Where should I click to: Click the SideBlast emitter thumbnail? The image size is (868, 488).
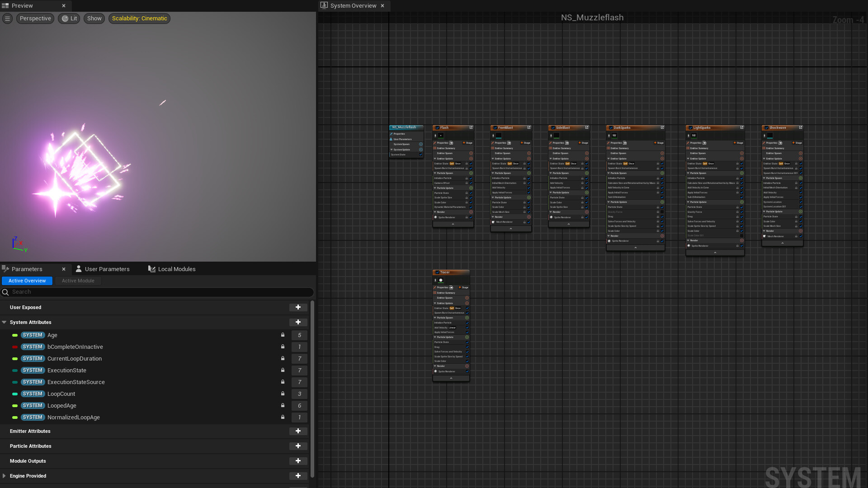pos(557,135)
